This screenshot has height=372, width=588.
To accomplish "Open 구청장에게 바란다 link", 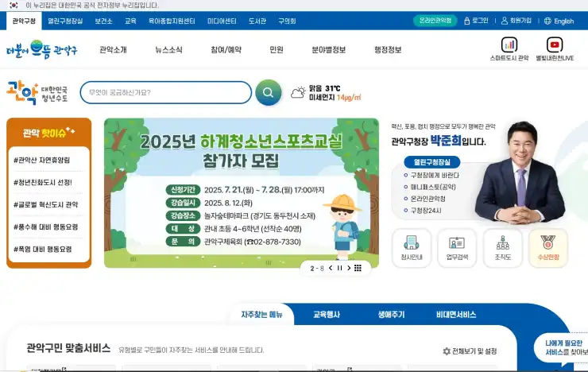I will 435,175.
